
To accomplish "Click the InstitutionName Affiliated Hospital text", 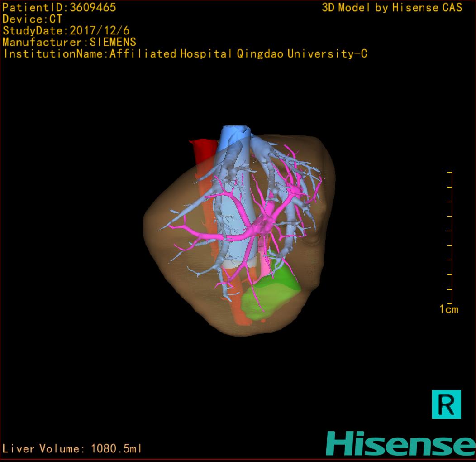I will pos(185,54).
